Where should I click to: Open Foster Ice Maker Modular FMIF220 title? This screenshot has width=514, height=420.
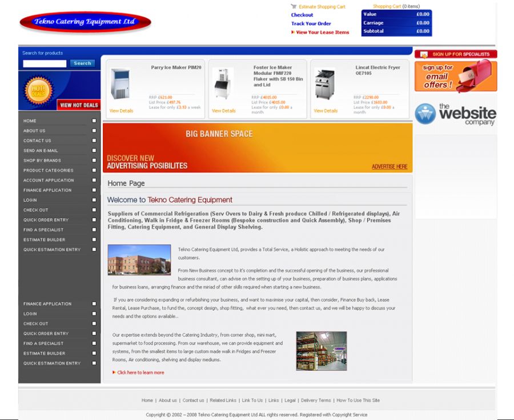tap(278, 76)
